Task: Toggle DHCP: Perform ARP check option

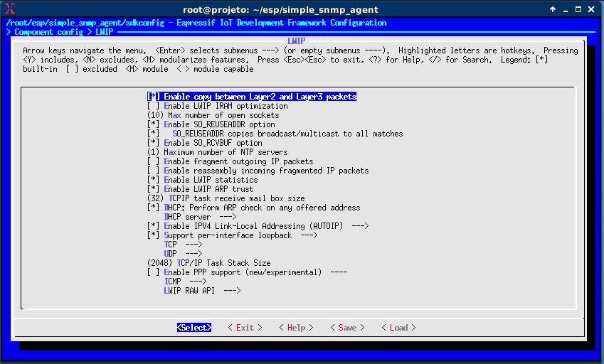Action: (x=254, y=208)
